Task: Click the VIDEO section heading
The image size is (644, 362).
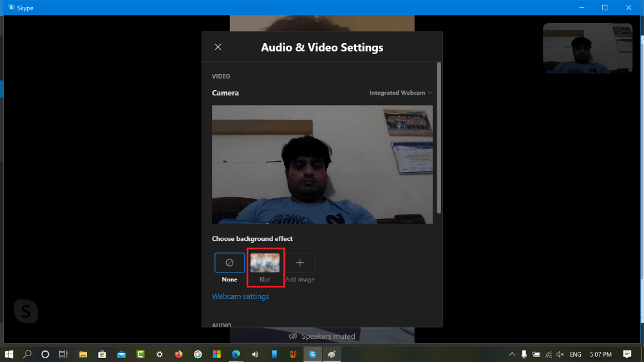Action: tap(221, 77)
